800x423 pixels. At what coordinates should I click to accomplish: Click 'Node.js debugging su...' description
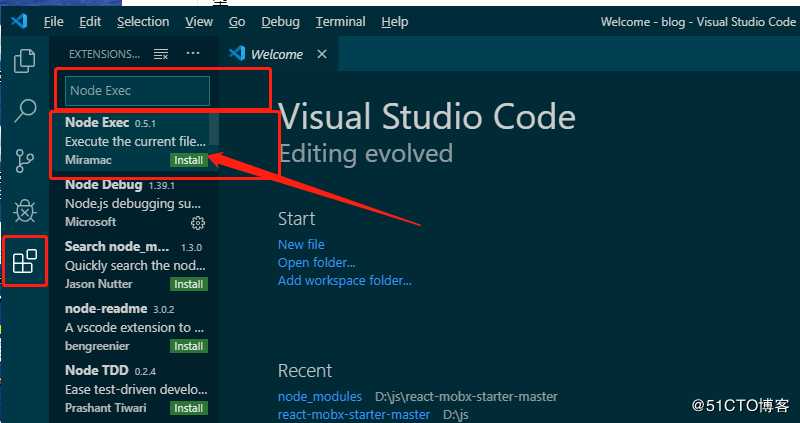pos(133,204)
